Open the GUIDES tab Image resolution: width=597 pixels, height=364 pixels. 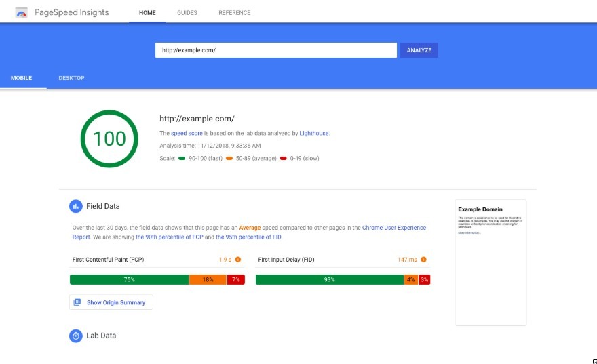(x=187, y=13)
